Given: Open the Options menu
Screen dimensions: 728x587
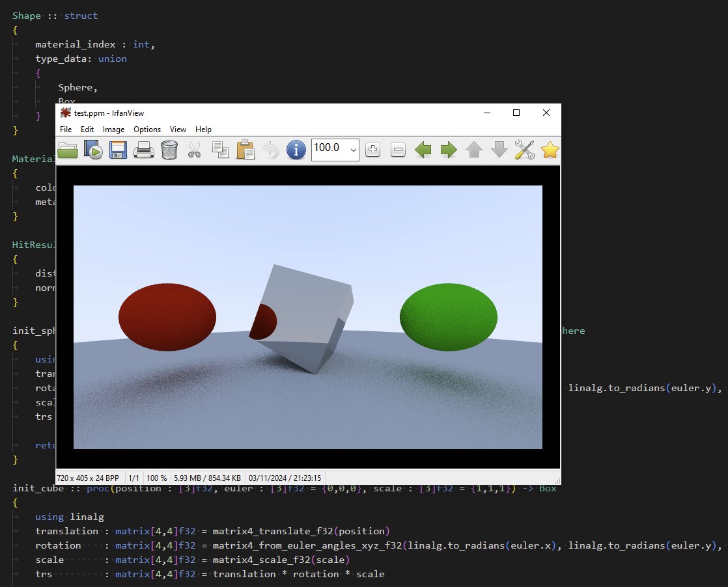Looking at the screenshot, I should click(147, 130).
